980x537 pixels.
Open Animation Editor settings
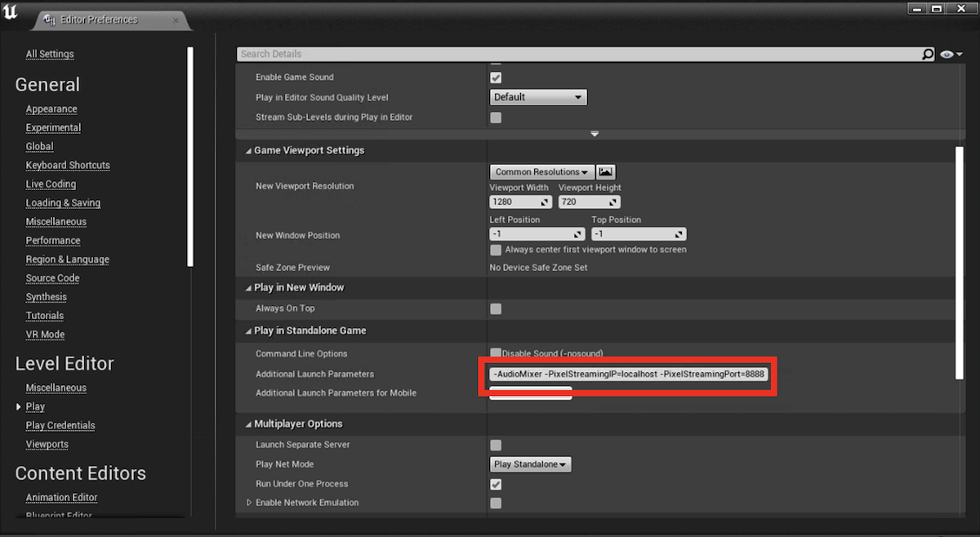coord(61,498)
